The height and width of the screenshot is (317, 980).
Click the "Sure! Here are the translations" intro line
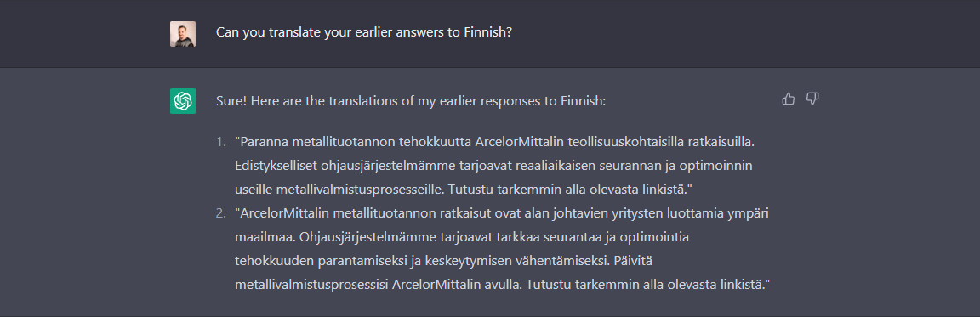point(411,100)
